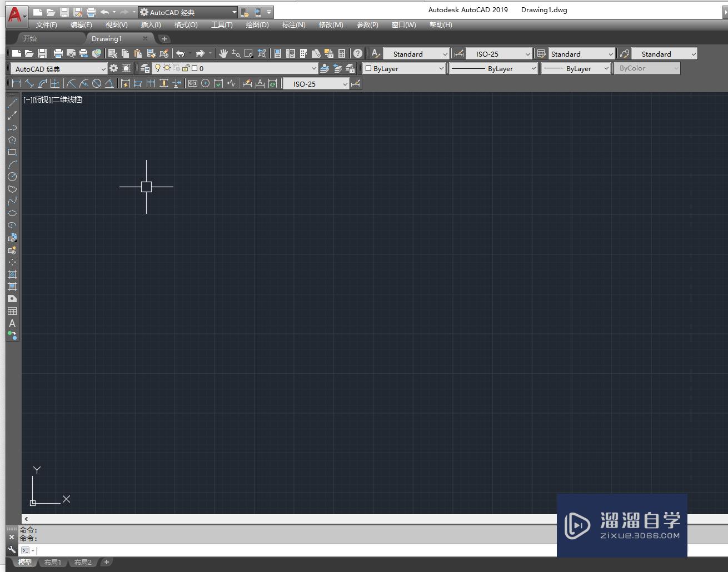Select the Polygon drawing tool
The width and height of the screenshot is (728, 572).
pyautogui.click(x=12, y=140)
